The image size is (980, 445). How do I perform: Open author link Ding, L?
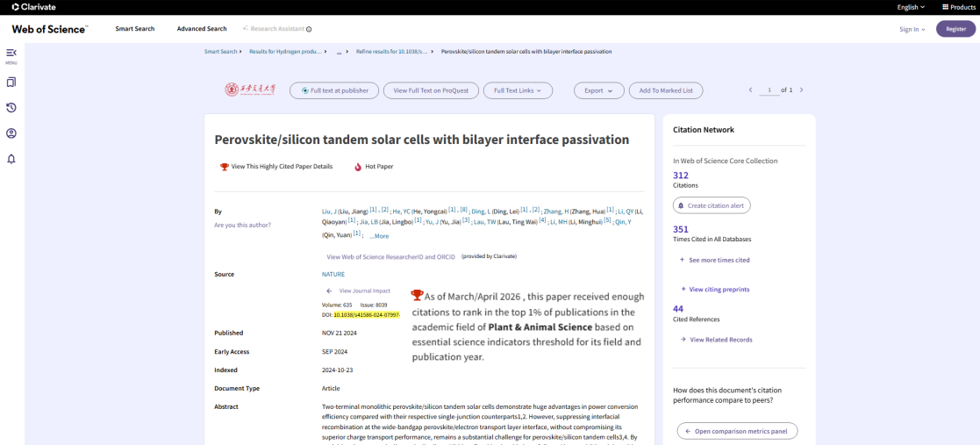point(481,212)
